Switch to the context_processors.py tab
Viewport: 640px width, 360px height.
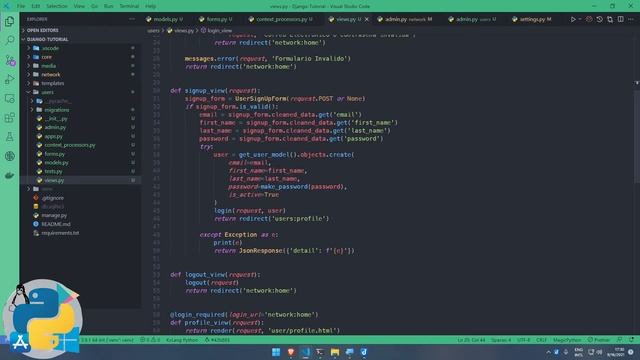pyautogui.click(x=281, y=19)
